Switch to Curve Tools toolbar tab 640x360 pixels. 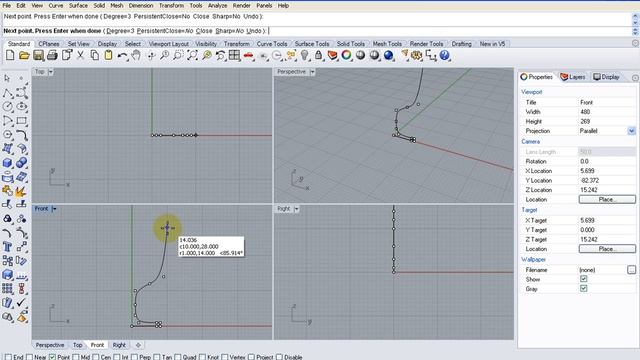click(272, 44)
